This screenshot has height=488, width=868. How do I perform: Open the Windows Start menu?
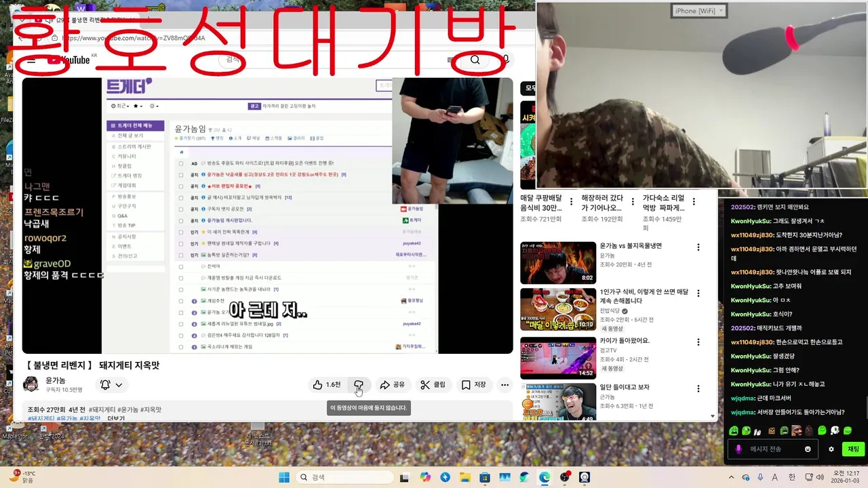(x=284, y=477)
